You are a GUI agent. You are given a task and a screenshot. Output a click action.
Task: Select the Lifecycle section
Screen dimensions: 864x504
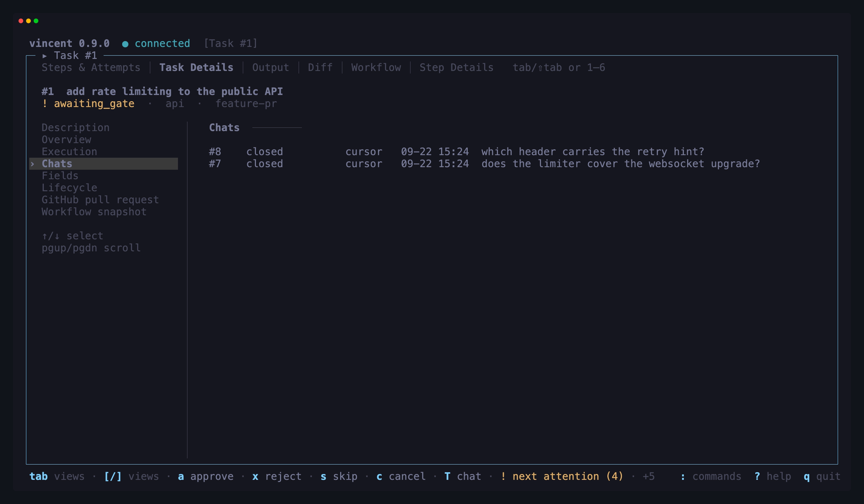tap(69, 188)
